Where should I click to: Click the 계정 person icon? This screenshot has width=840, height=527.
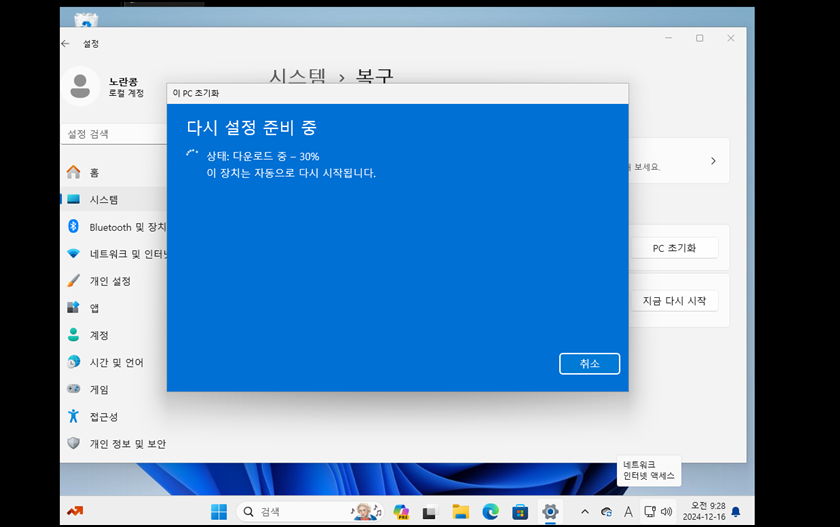coord(73,335)
